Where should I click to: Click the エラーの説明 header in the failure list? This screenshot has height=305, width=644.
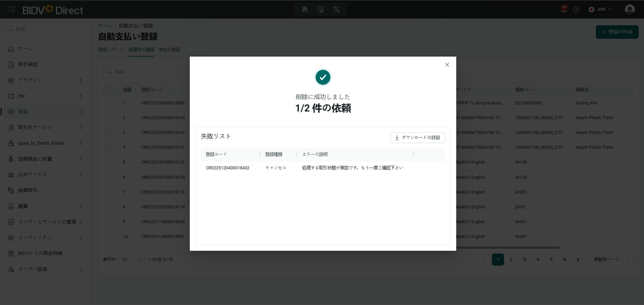(x=315, y=154)
